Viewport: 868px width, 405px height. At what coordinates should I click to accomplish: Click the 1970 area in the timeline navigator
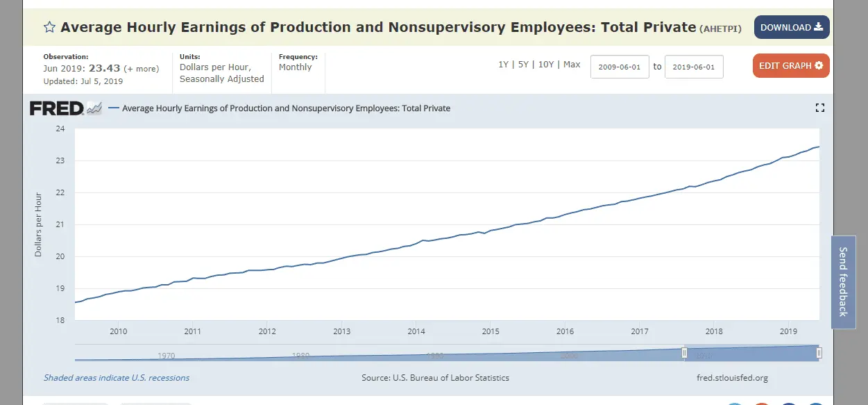[x=166, y=355]
